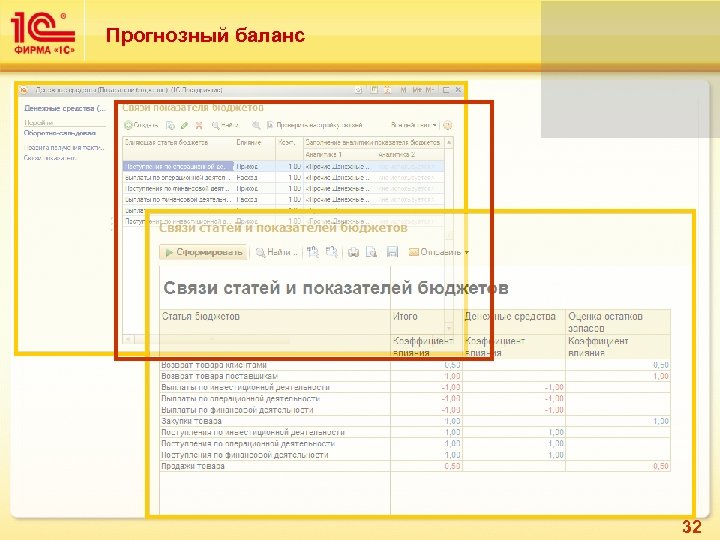720x540 pixels.
Task: Open the Все действия dropdown
Action: click(x=413, y=125)
